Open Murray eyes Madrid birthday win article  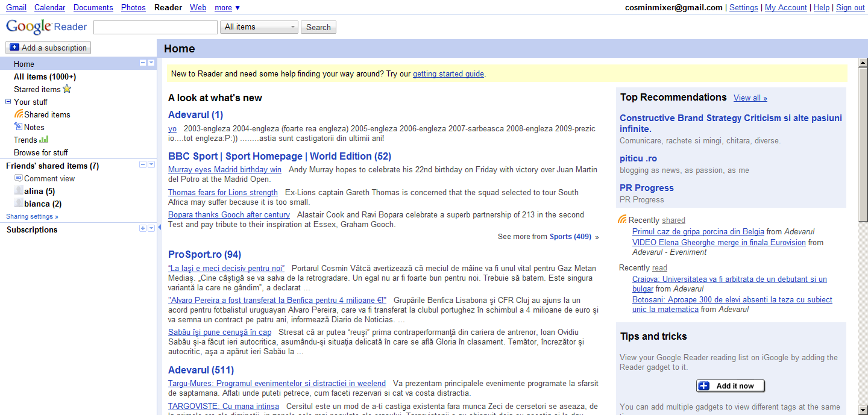click(225, 170)
